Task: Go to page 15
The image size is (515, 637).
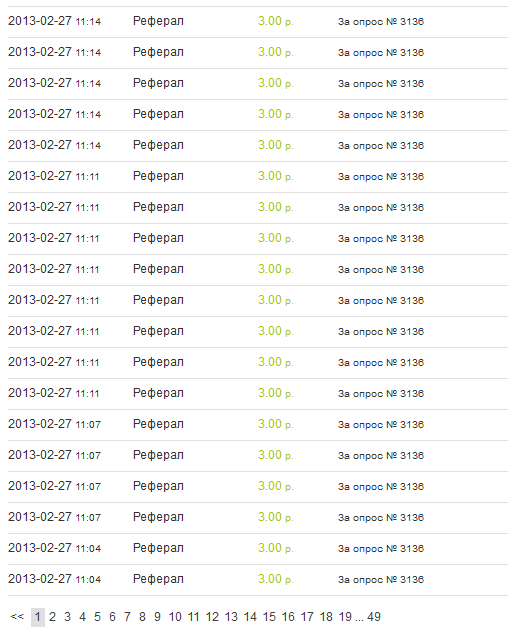Action: tap(269, 617)
